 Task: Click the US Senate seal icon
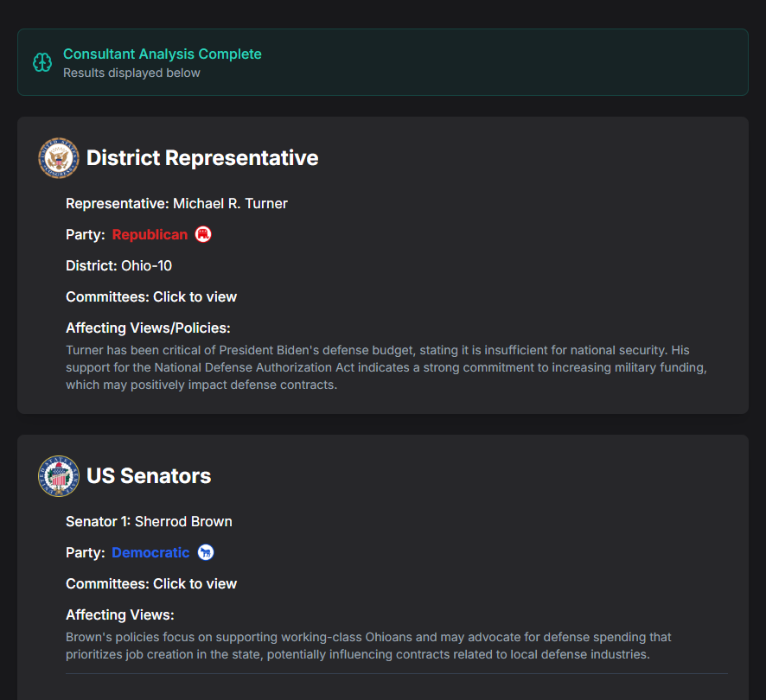coord(59,476)
